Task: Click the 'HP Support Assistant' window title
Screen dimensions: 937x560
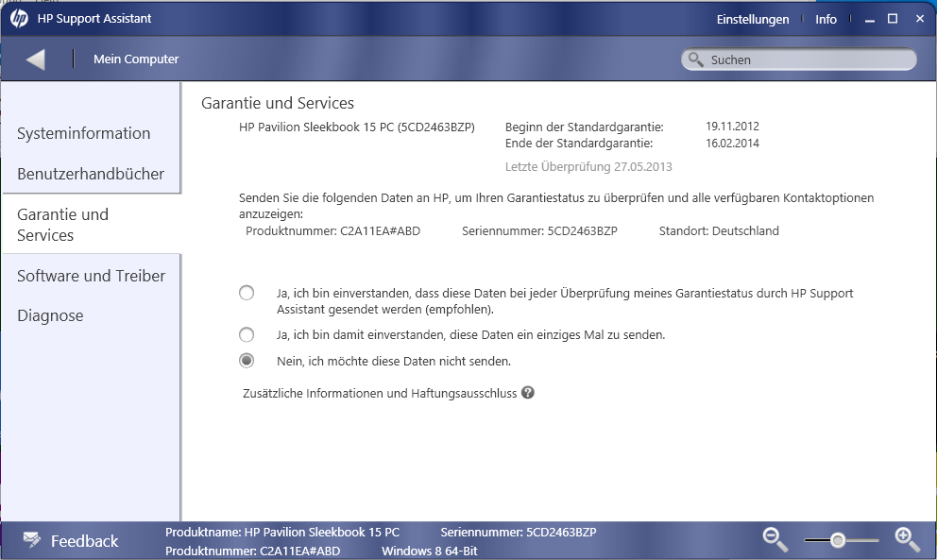Action: 94,19
